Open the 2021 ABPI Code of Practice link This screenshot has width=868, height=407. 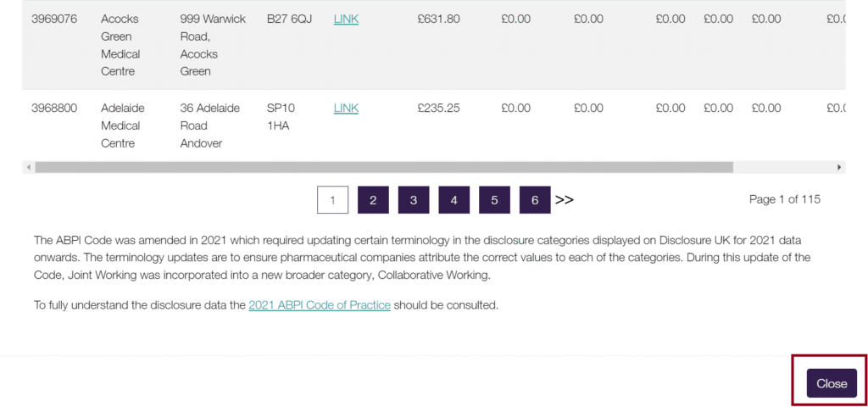[x=320, y=305]
